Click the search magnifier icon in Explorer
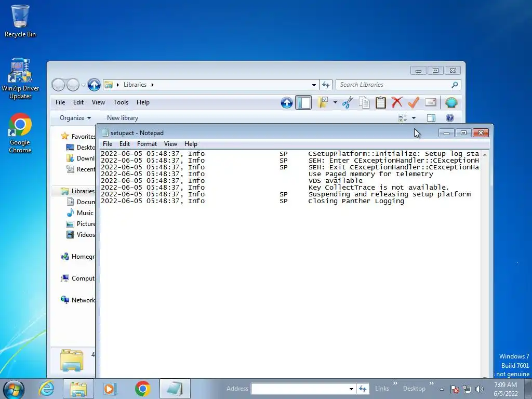Viewport: 532px width, 399px height. [x=455, y=85]
